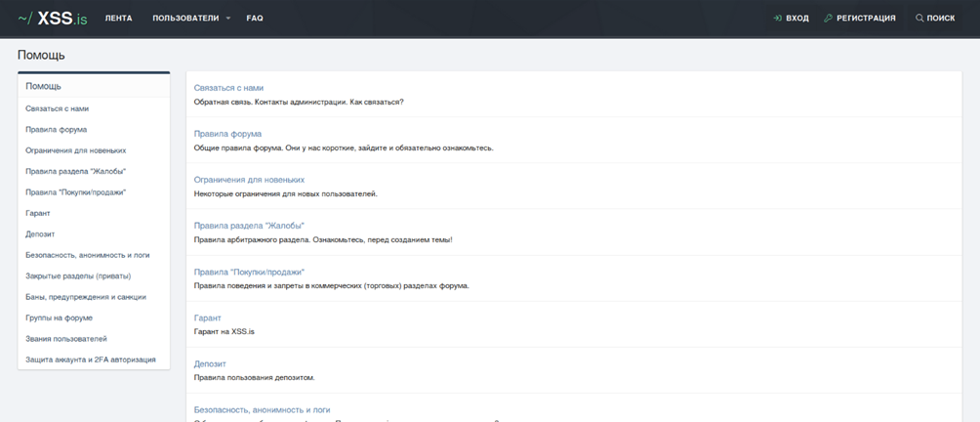The image size is (980, 422).
Task: Click the 'Депозит' heading in main content
Action: (210, 363)
